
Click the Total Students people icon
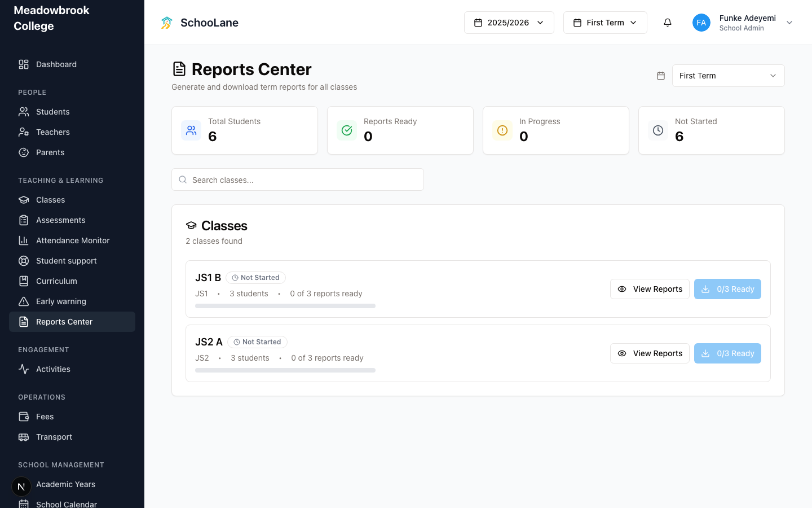(191, 130)
